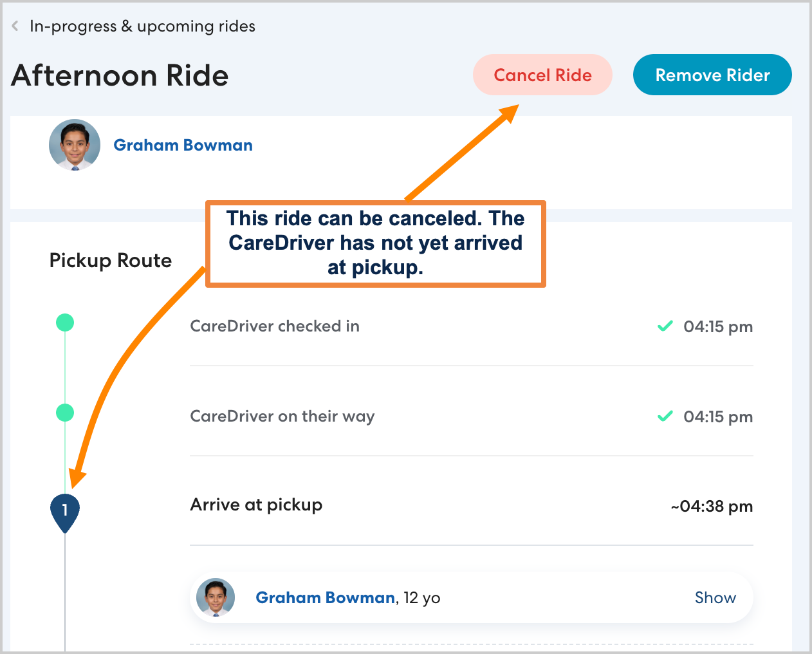Open Graham Bowman name link in header
The width and height of the screenshot is (812, 654).
pos(183,145)
